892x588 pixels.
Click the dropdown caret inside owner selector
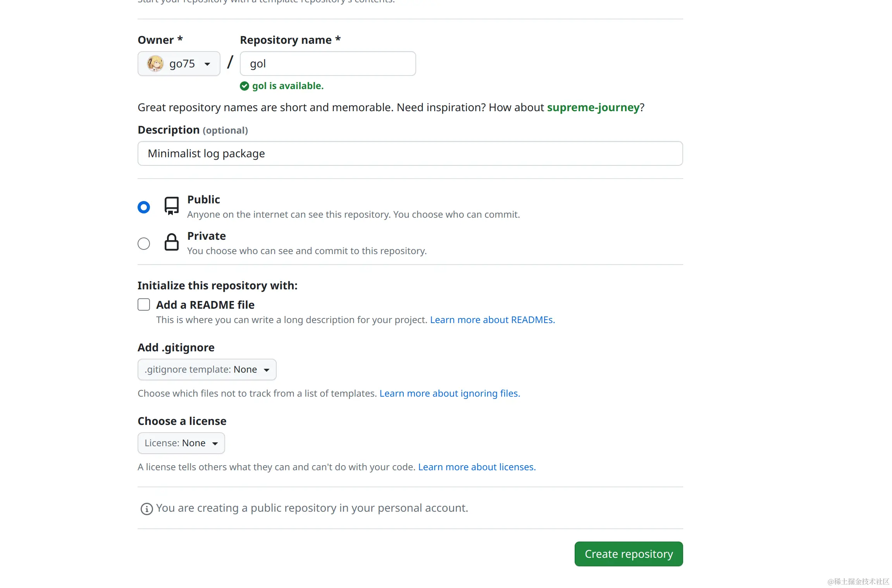click(x=207, y=64)
